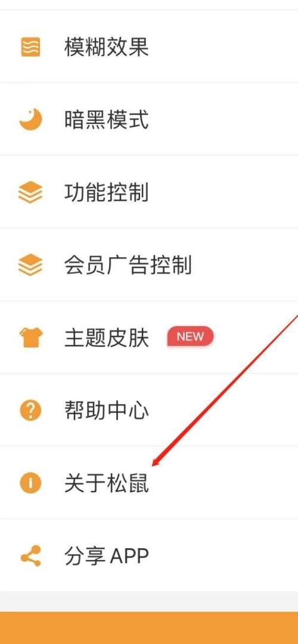Tap the red NEW badge

tap(190, 337)
